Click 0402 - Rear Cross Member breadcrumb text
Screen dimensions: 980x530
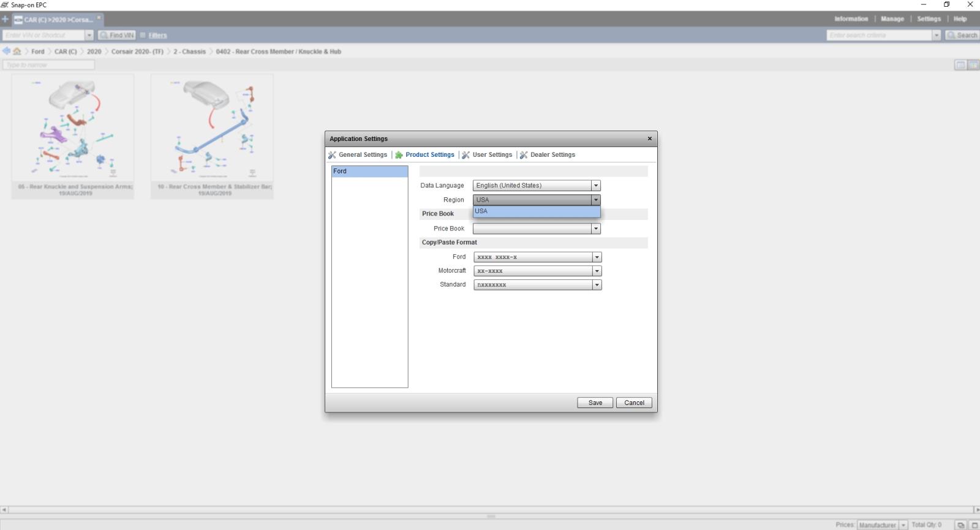278,51
